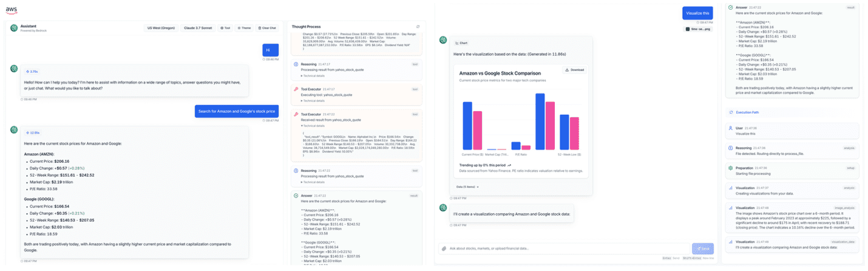This screenshot has width=868, height=271.
Task: Click the Assistant avatar next to header title
Action: (x=13, y=27)
